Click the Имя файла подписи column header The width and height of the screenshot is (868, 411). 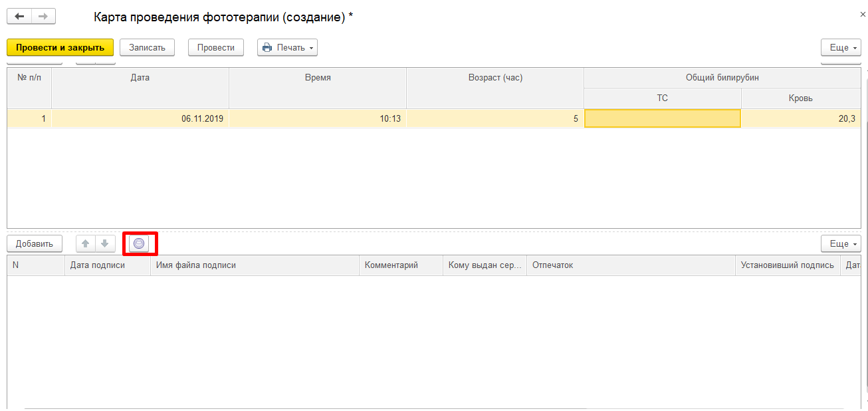click(255, 265)
